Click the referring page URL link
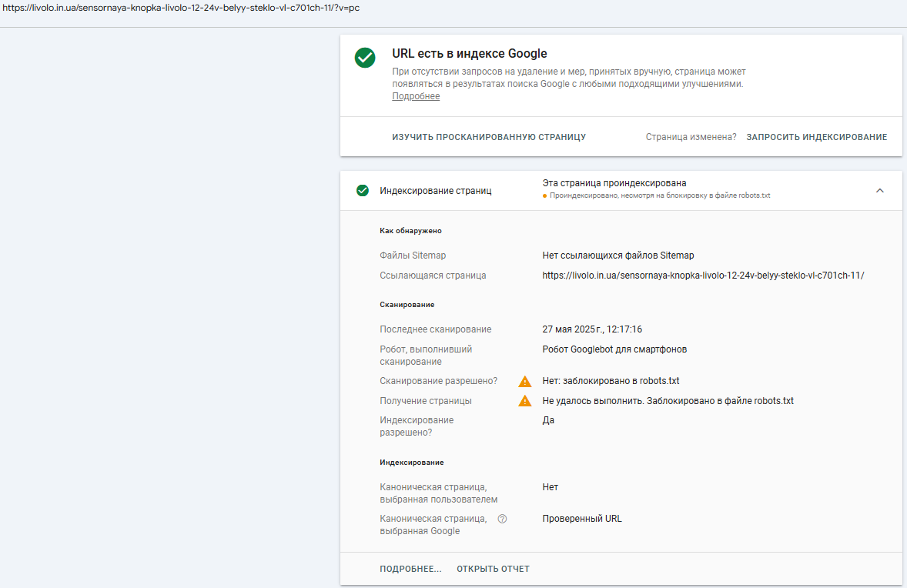The height and width of the screenshot is (588, 907). pyautogui.click(x=704, y=276)
